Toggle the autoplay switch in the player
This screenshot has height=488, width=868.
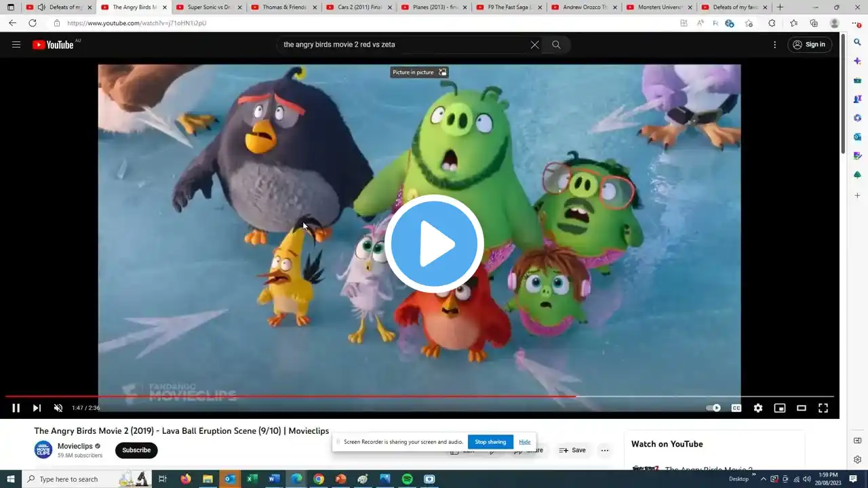[x=713, y=408]
